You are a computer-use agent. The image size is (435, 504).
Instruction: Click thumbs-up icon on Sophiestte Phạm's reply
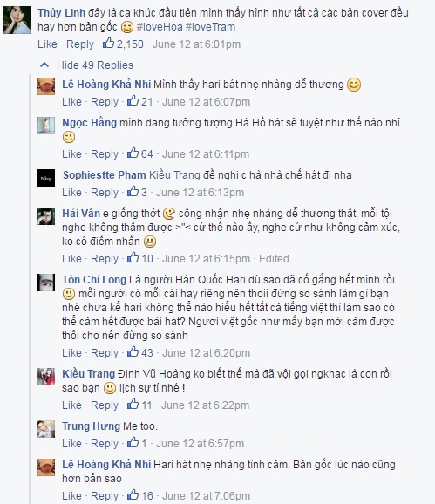pyautogui.click(x=133, y=192)
